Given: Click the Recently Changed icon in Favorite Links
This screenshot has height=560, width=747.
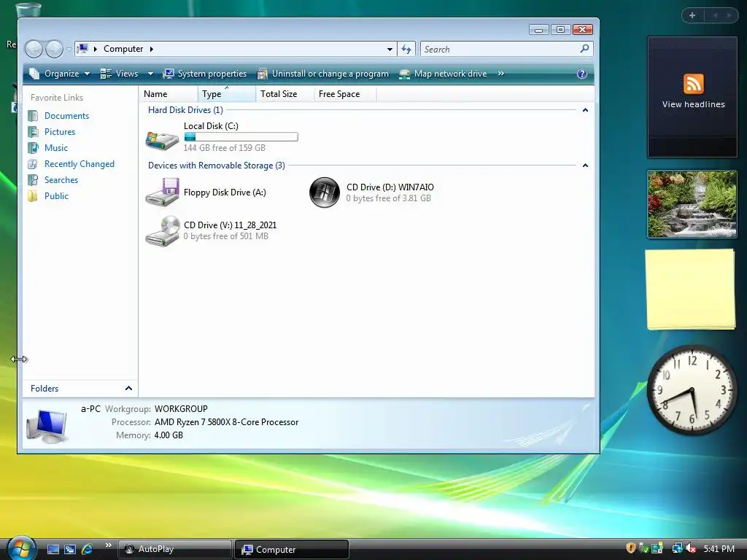Looking at the screenshot, I should tap(33, 164).
